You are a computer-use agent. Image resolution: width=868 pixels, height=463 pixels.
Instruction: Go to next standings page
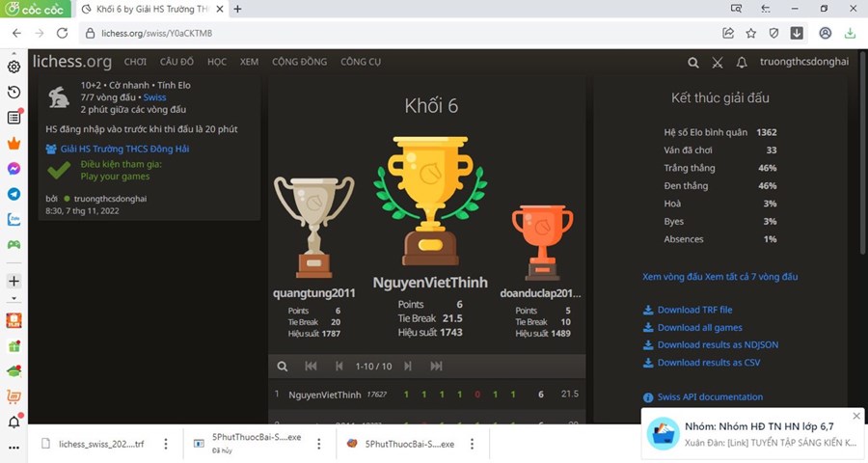pyautogui.click(x=408, y=367)
